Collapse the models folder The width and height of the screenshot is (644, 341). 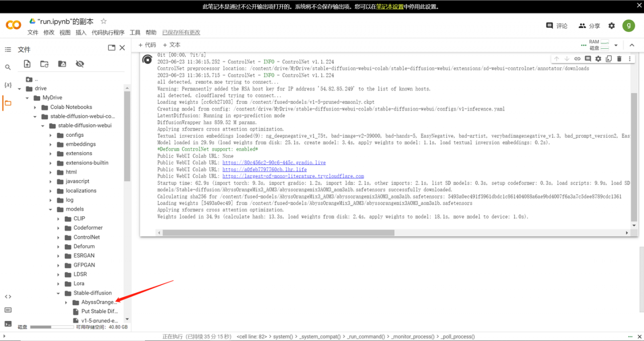pyautogui.click(x=50, y=209)
